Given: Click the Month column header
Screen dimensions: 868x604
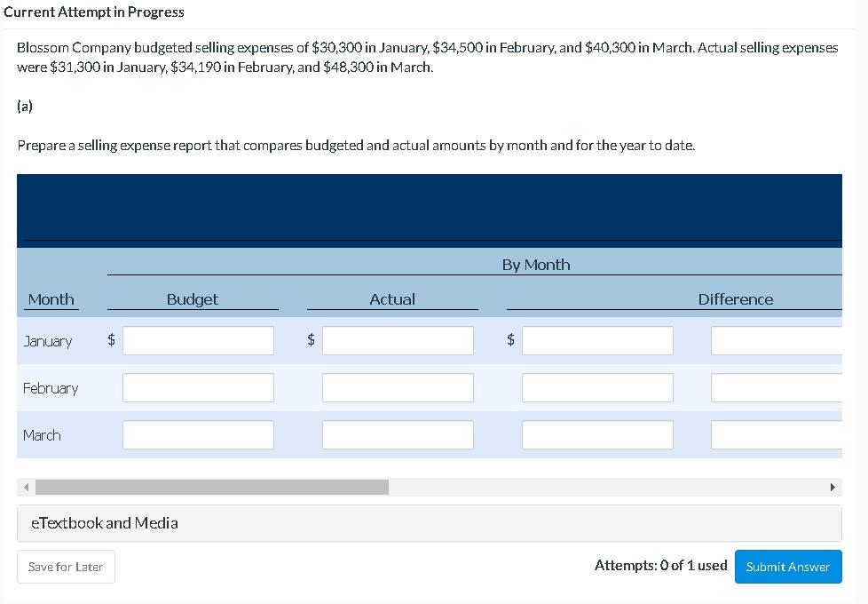Looking at the screenshot, I should (51, 299).
